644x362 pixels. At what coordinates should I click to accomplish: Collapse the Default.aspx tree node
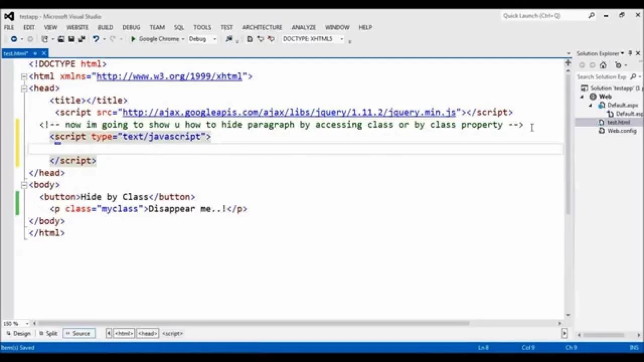click(591, 106)
